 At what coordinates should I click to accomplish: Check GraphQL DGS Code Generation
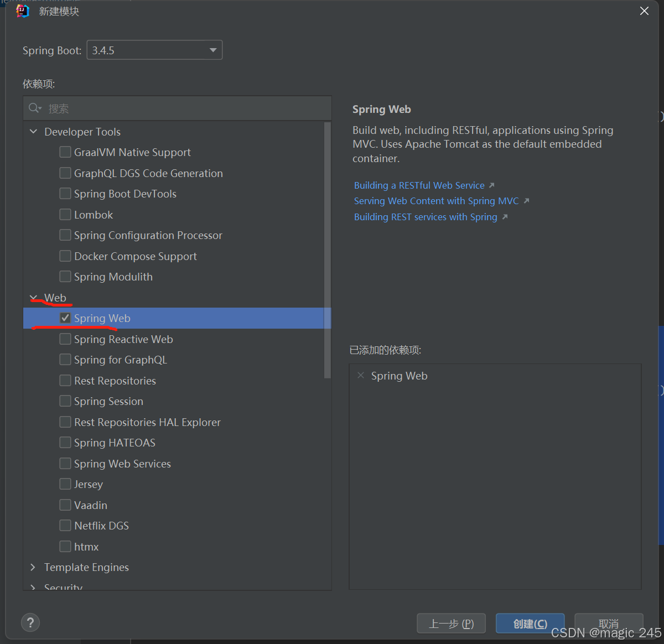(65, 173)
